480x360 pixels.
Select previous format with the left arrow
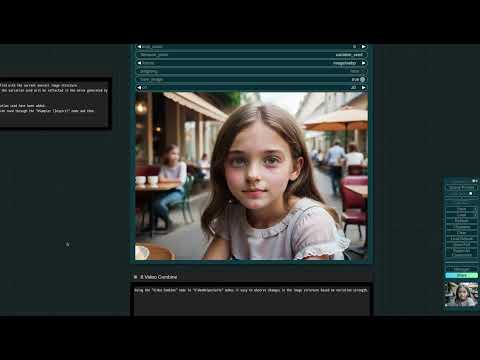click(x=139, y=63)
